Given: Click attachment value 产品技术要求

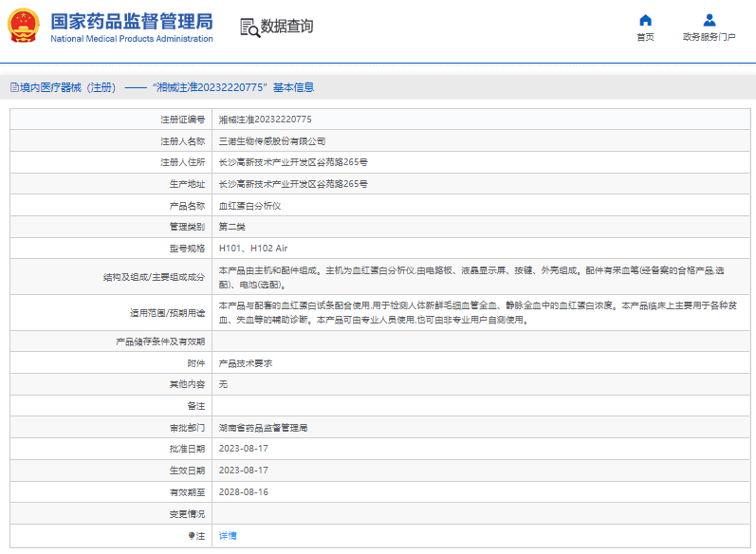Looking at the screenshot, I should pyautogui.click(x=246, y=363).
